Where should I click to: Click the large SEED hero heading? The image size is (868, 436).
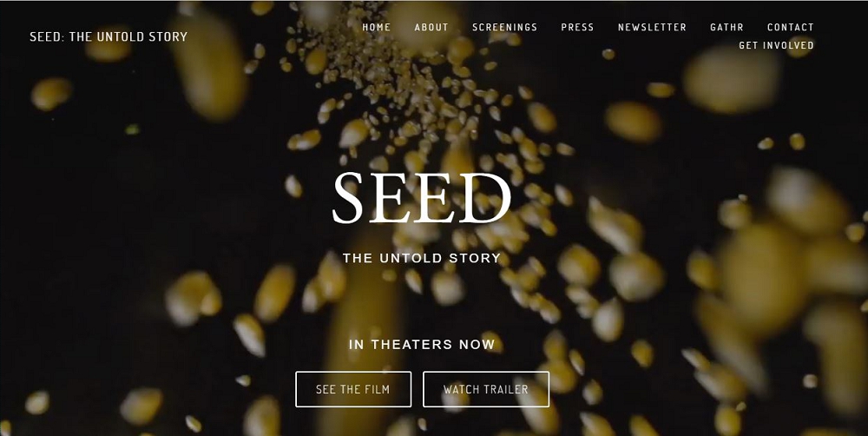pyautogui.click(x=421, y=198)
